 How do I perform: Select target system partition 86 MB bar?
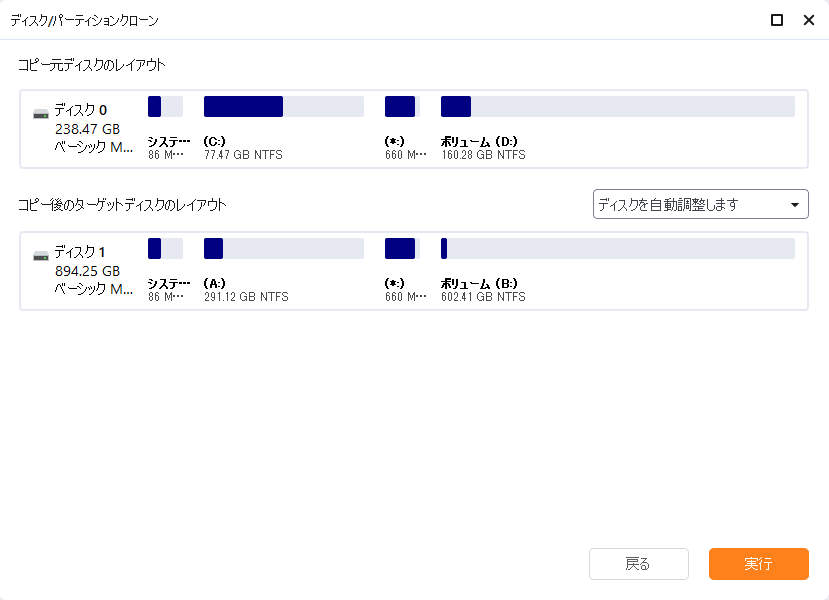click(165, 249)
